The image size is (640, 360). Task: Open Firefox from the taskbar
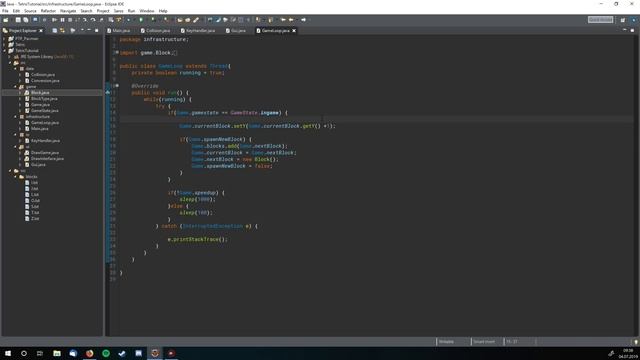89,353
